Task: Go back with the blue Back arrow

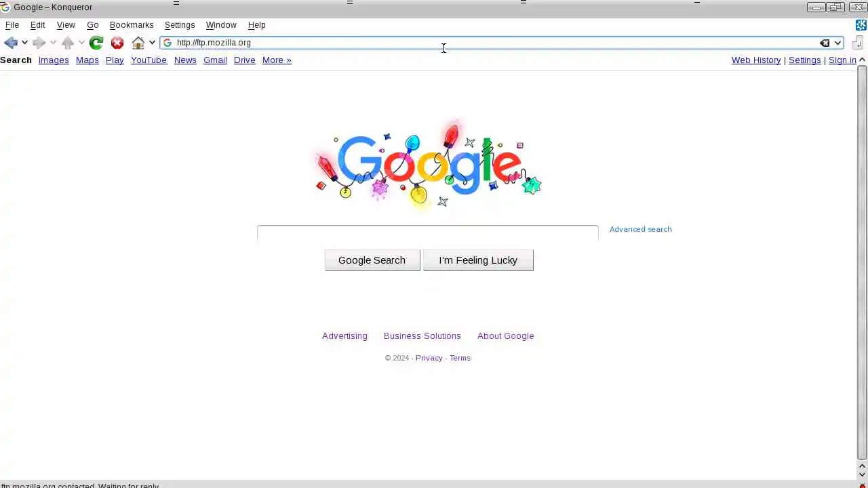Action: tap(10, 43)
